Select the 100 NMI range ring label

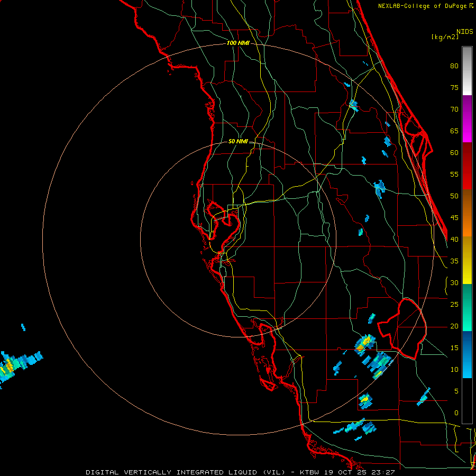(238, 43)
